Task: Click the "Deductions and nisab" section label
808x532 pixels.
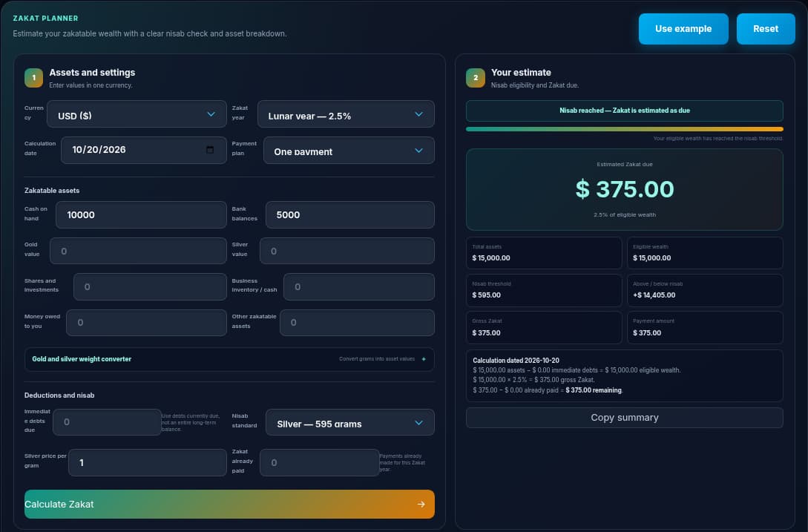Action: click(59, 395)
